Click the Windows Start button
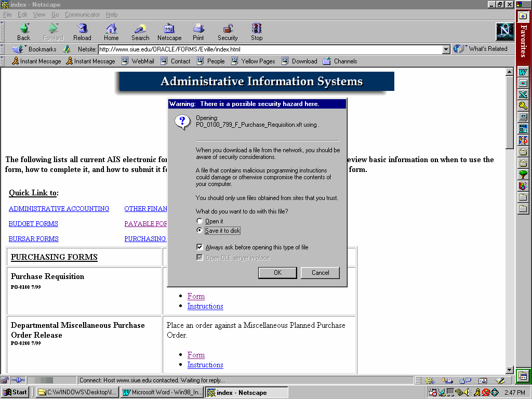 click(x=15, y=392)
